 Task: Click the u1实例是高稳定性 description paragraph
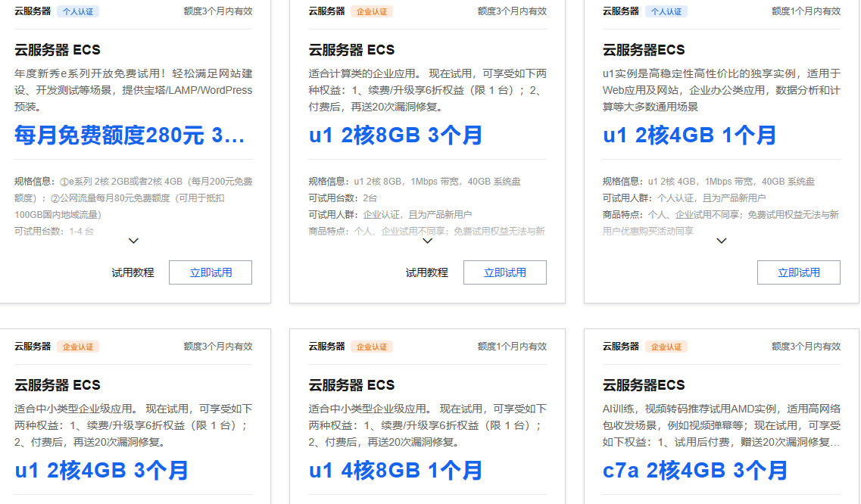722,90
